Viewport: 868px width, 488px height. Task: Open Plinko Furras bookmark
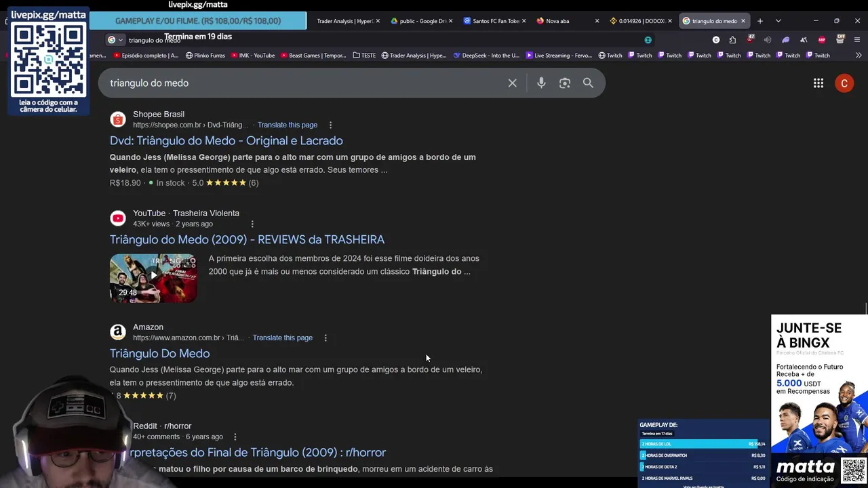pyautogui.click(x=205, y=56)
